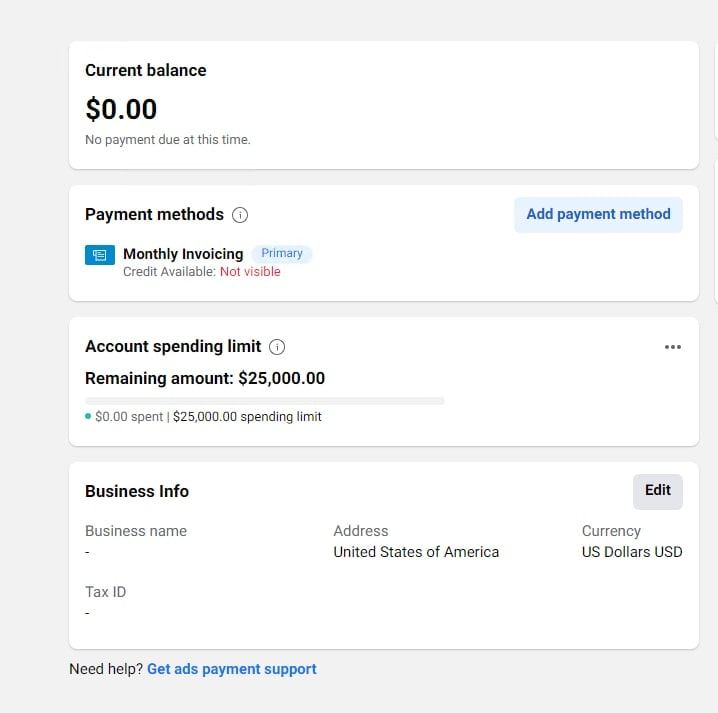Select the Monthly Invoicing payment method label
Image resolution: width=718 pixels, height=713 pixels.
pos(183,254)
